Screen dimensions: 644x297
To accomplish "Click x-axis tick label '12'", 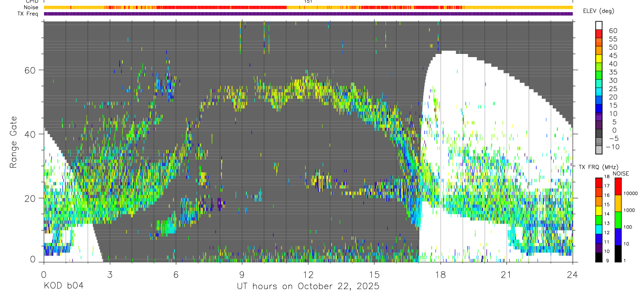I will pos(308,274).
